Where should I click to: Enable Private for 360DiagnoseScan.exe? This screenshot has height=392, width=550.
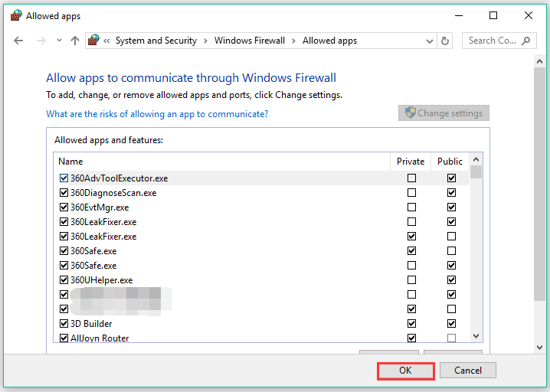click(x=411, y=193)
